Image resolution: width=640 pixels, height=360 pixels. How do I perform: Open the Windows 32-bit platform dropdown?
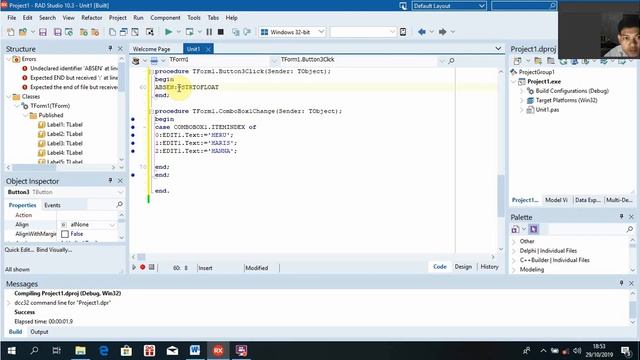pyautogui.click(x=321, y=32)
